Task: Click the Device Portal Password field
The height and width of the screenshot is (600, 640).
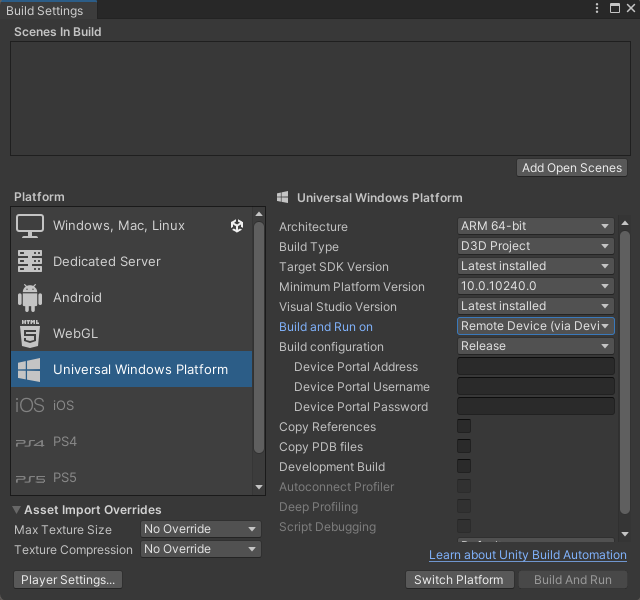Action: pyautogui.click(x=536, y=406)
